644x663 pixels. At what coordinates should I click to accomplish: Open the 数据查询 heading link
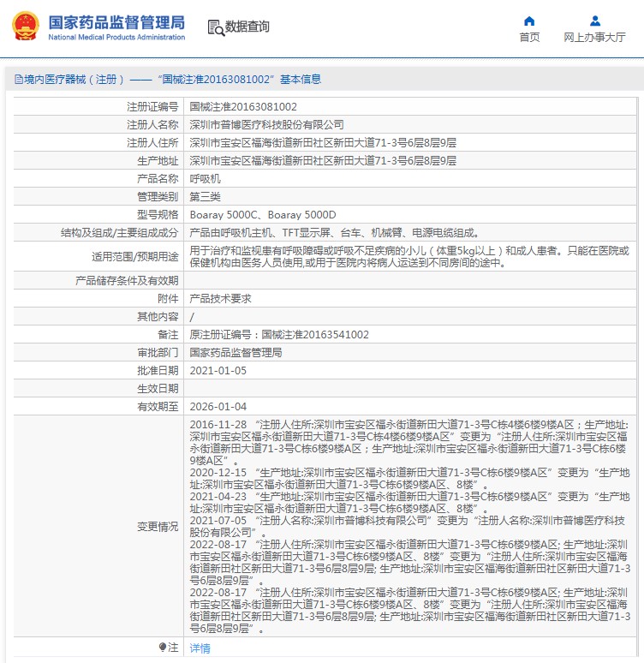coord(247,27)
